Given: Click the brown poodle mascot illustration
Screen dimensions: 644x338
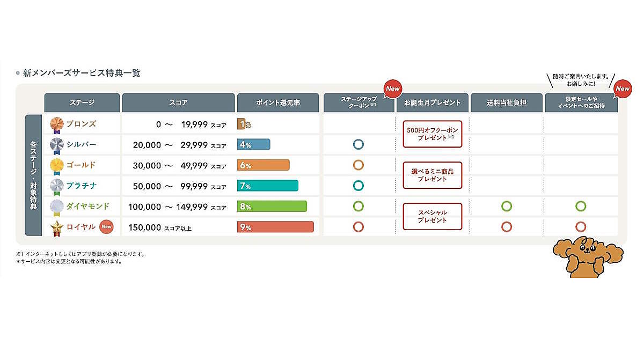Looking at the screenshot, I should [588, 256].
